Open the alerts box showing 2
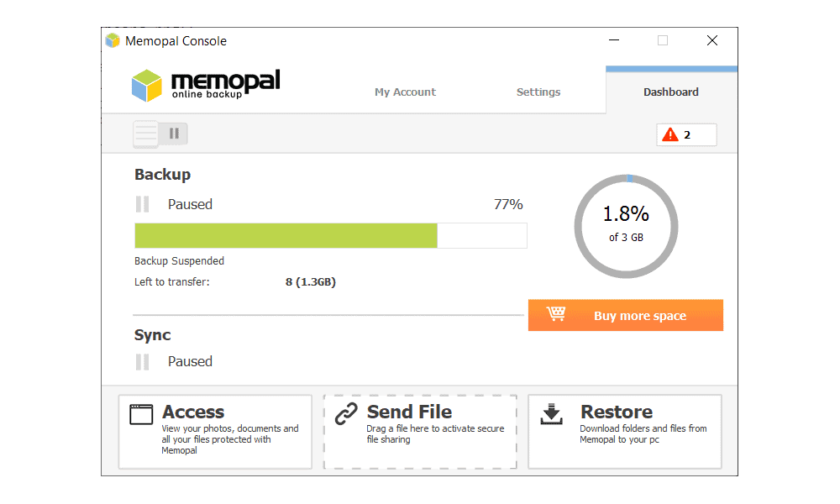The image size is (840, 504). coord(686,134)
